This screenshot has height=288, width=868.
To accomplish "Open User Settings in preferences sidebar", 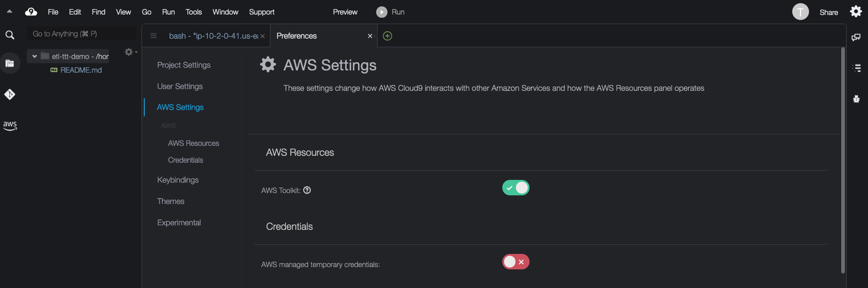I will coord(180,86).
